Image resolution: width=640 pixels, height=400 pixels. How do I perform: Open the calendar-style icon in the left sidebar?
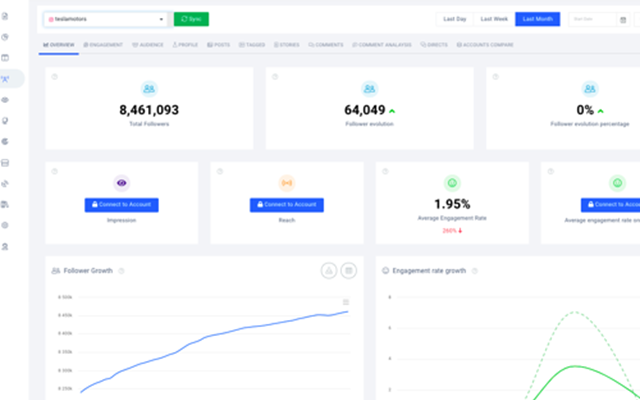pos(5,58)
